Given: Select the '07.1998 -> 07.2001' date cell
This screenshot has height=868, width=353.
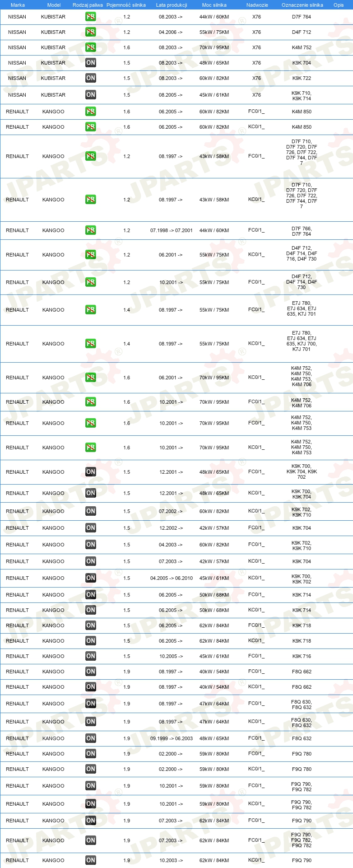Looking at the screenshot, I should [x=172, y=230].
